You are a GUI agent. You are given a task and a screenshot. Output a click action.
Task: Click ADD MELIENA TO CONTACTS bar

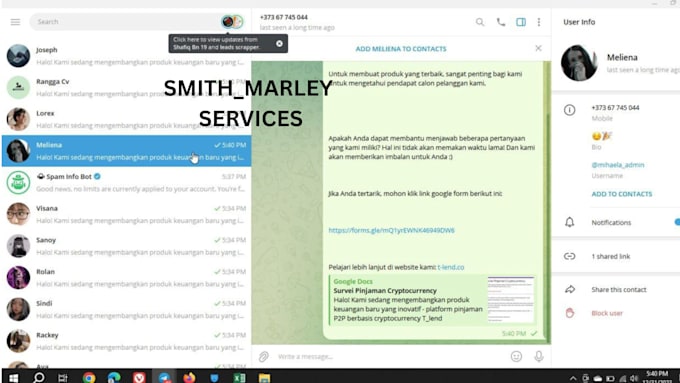click(x=401, y=49)
